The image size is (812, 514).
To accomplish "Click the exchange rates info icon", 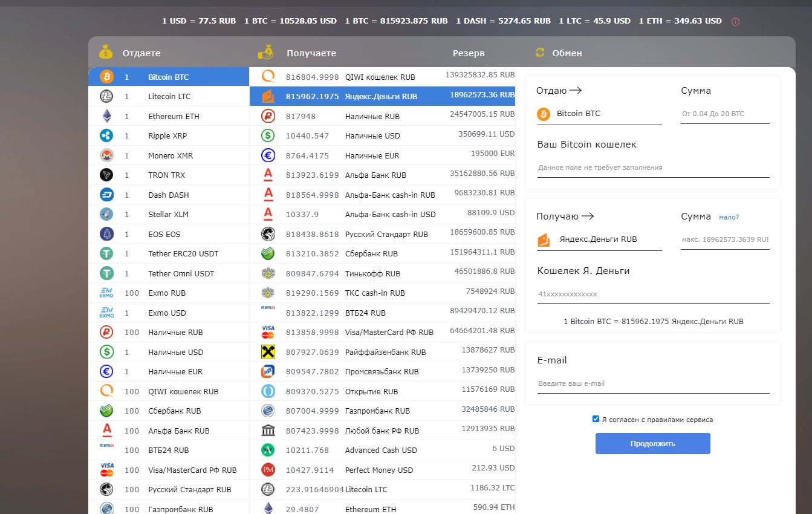I will (x=735, y=21).
